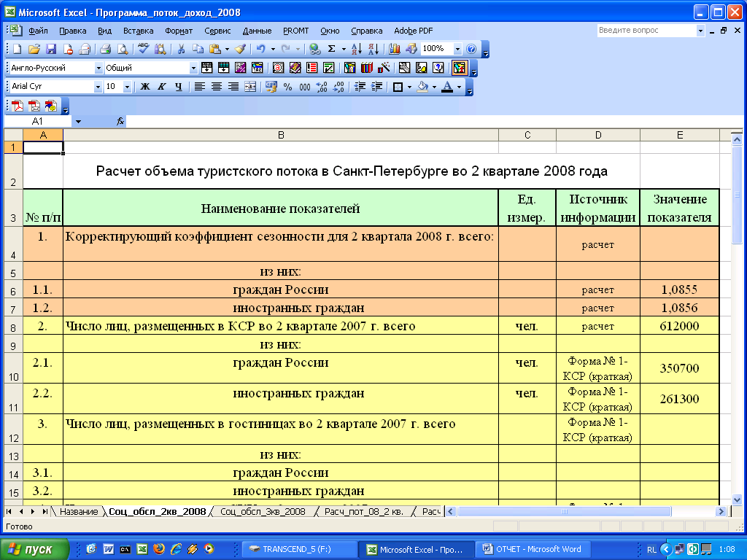747x560 pixels.
Task: Expand the Undo history dropdown arrow
Action: 273,49
